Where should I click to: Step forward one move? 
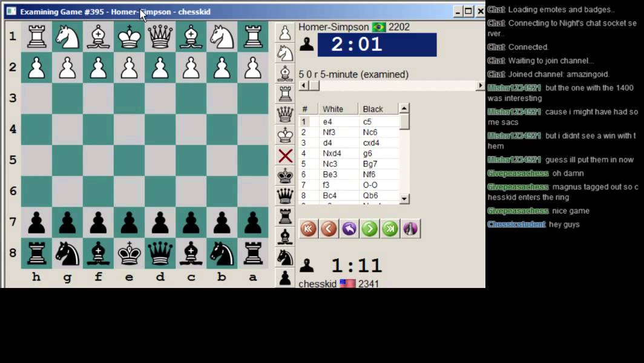[x=370, y=229]
